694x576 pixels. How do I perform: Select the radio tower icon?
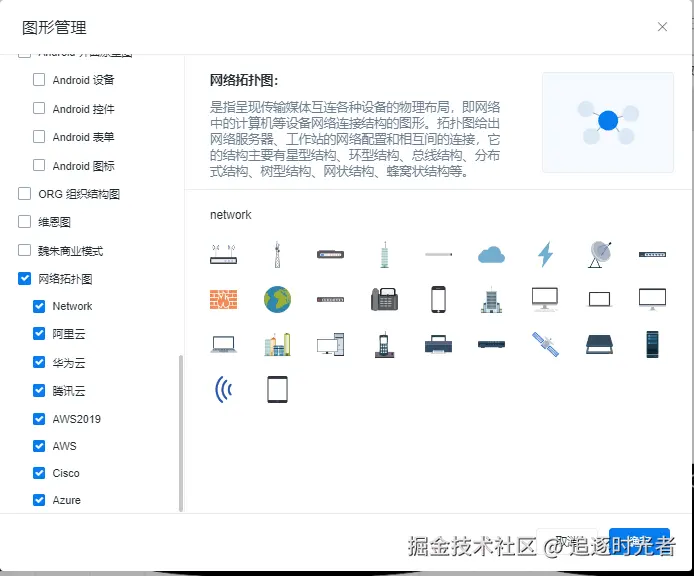coord(277,255)
